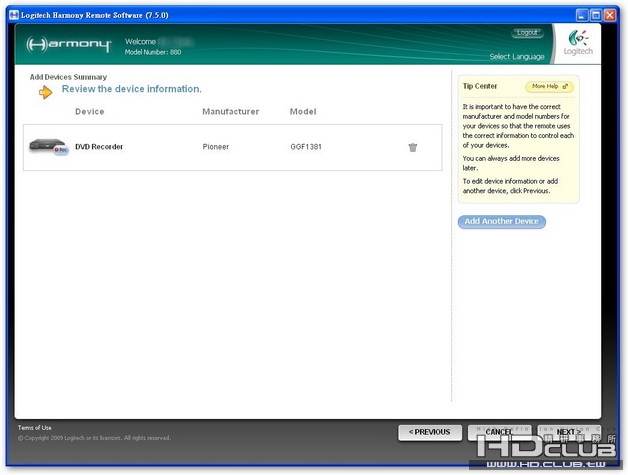Click the Tip Center title
The height and width of the screenshot is (475, 628).
click(x=480, y=86)
